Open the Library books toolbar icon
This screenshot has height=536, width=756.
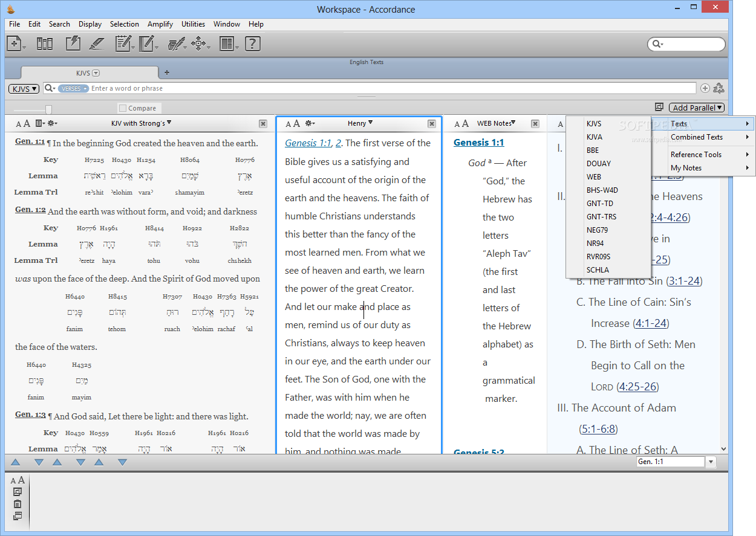[x=44, y=44]
